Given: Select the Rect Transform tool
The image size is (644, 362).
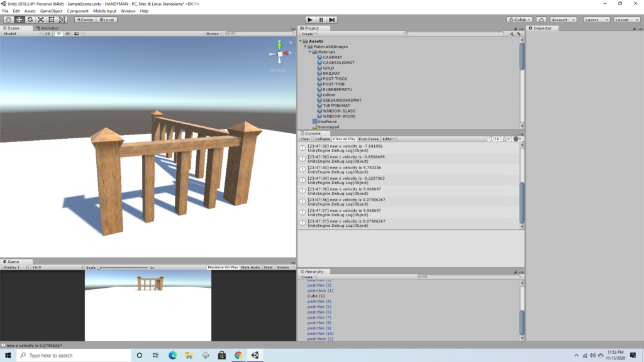Looking at the screenshot, I should coord(51,19).
